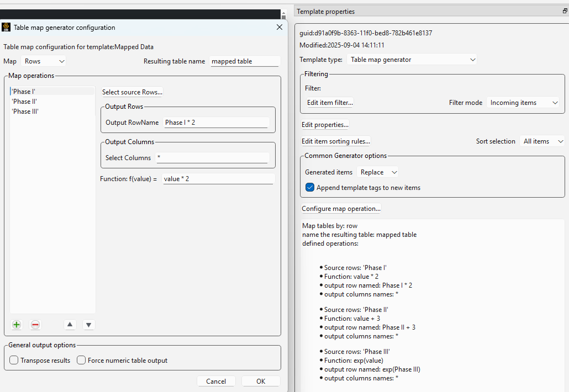Click the Select source Rows button
Viewport: 569px width, 392px height.
(132, 92)
